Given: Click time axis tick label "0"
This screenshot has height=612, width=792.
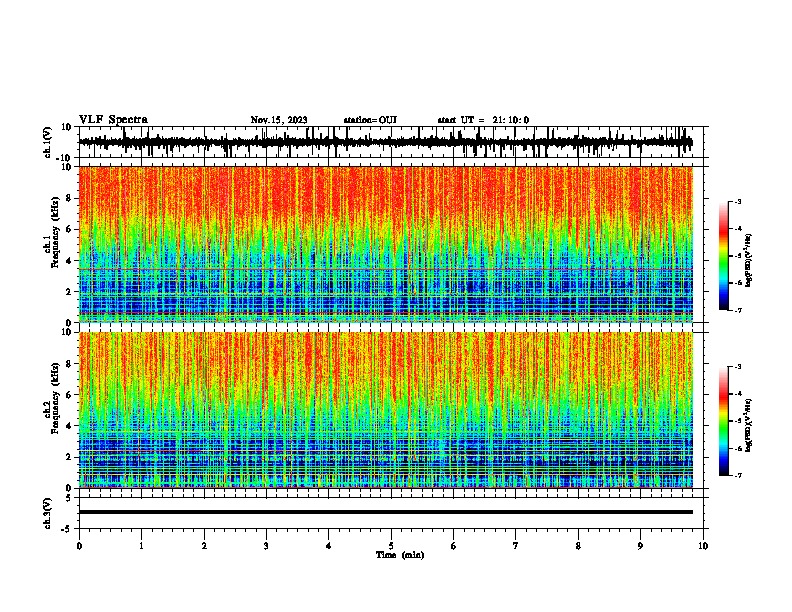Looking at the screenshot, I should (79, 546).
